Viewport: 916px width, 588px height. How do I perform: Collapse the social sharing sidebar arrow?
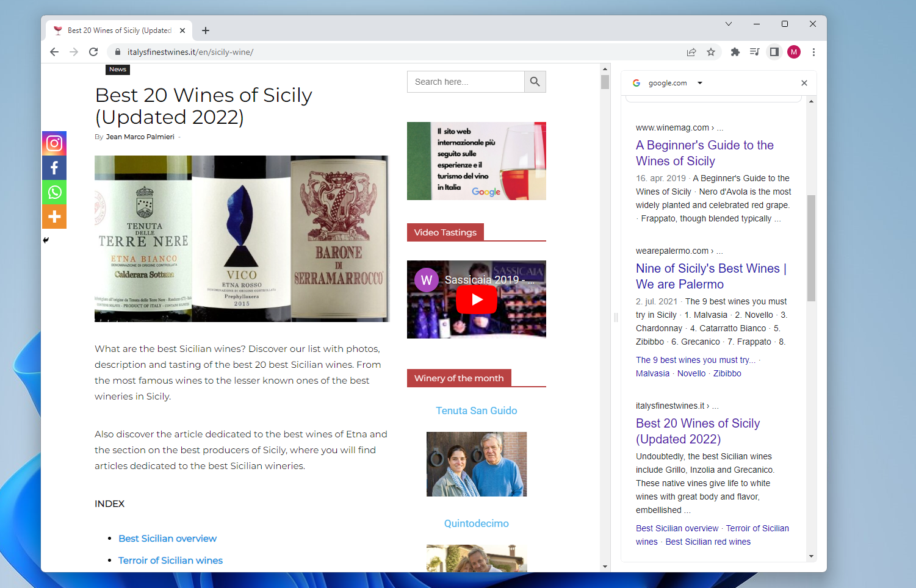pos(45,240)
